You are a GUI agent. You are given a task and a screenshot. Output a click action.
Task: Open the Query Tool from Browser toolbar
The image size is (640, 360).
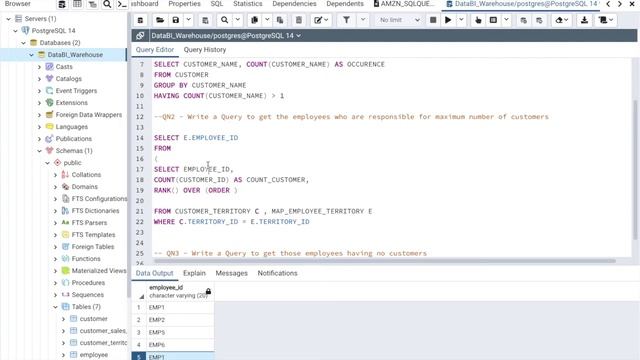(x=62, y=4)
